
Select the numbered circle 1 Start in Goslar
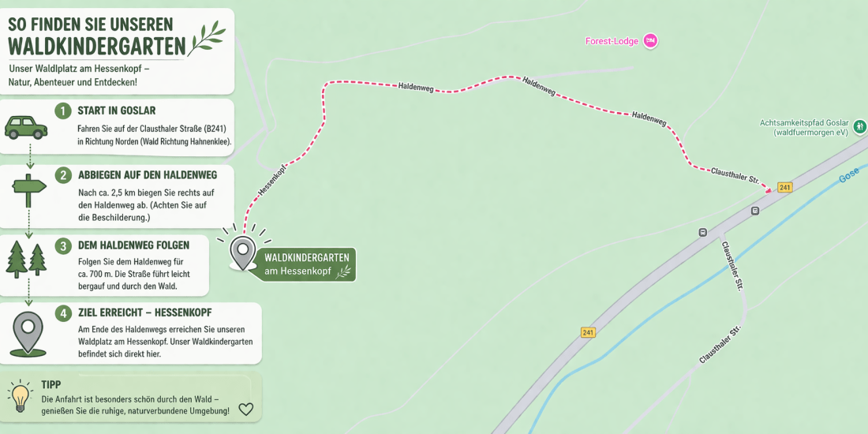tap(63, 110)
